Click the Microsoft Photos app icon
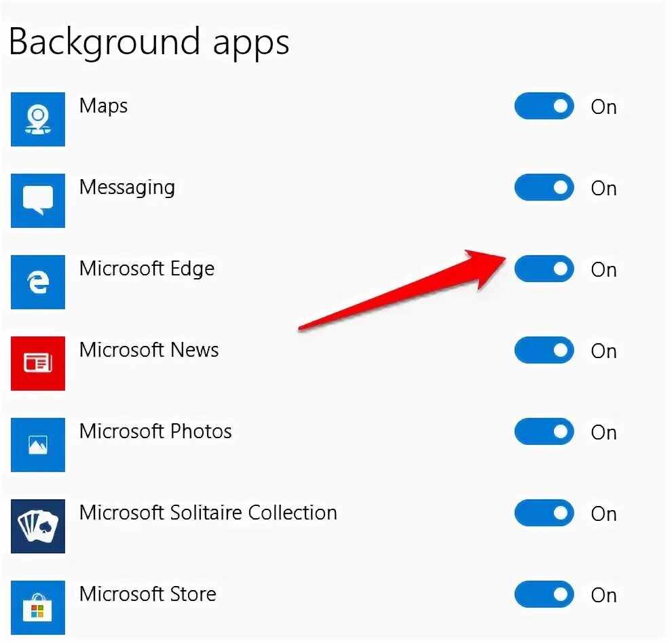 coord(38,445)
